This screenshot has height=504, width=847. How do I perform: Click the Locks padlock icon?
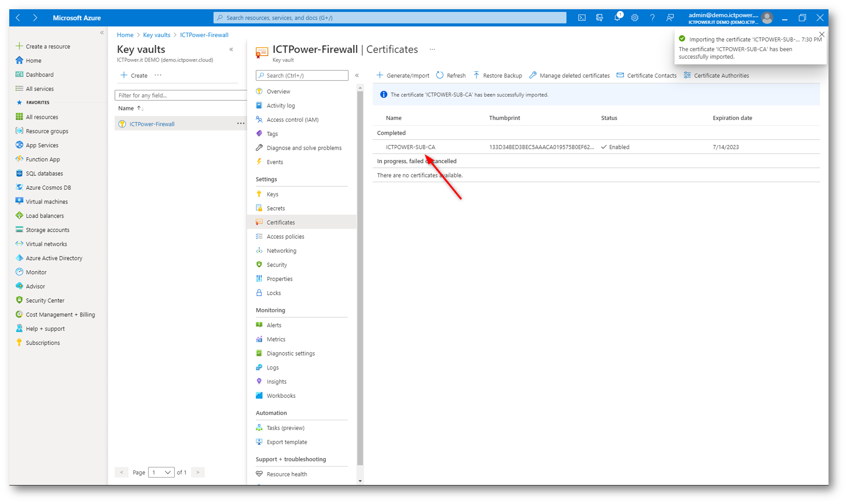click(259, 293)
